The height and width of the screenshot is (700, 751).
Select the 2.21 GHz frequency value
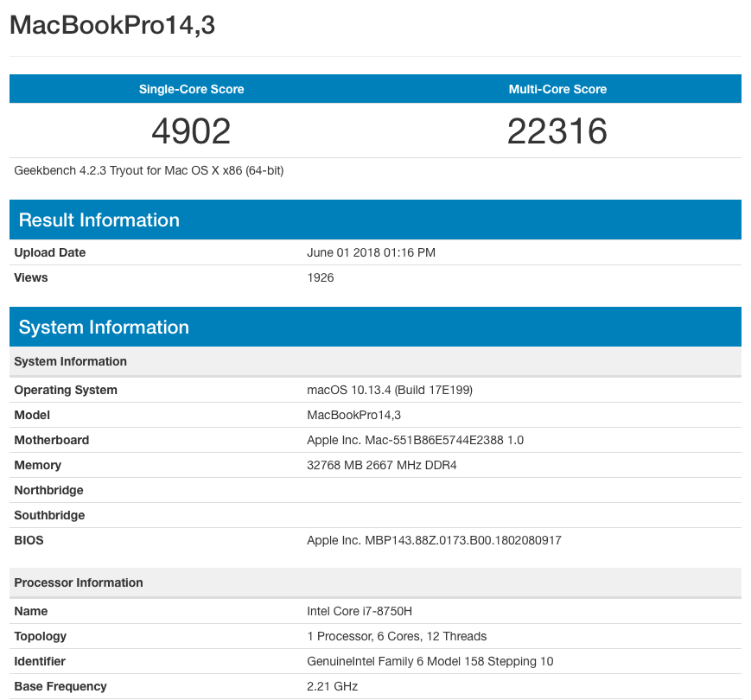[333, 686]
